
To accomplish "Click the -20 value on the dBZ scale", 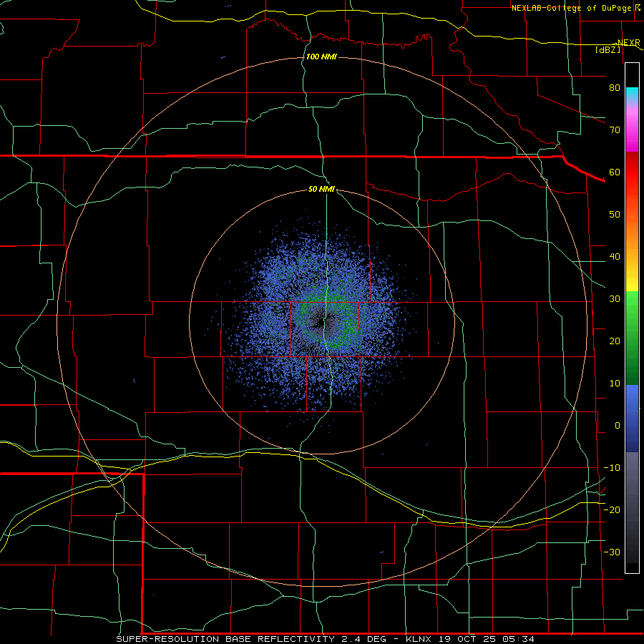I will [612, 509].
